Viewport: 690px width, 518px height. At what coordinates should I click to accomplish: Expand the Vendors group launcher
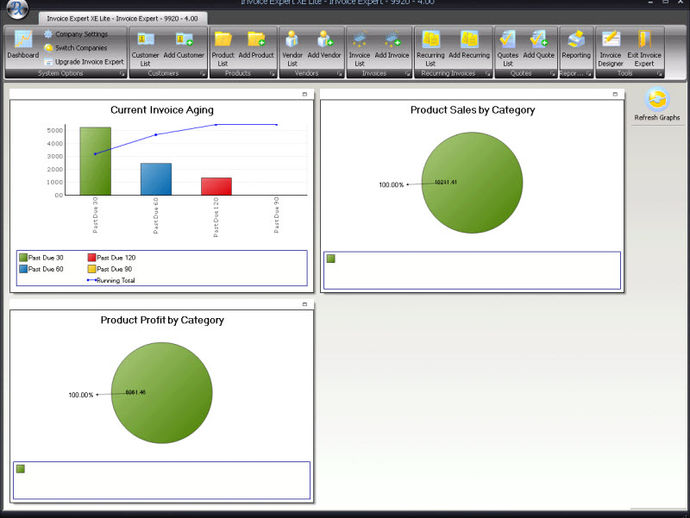pyautogui.click(x=340, y=74)
